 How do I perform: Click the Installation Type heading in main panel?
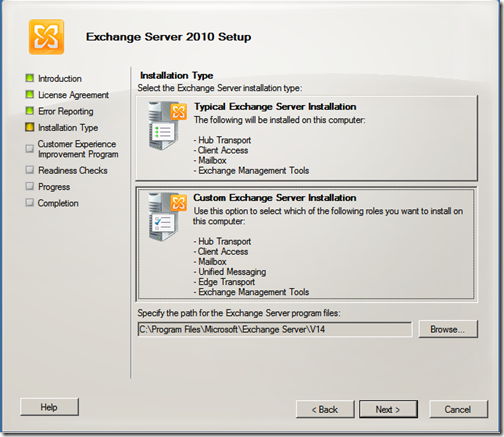(177, 76)
